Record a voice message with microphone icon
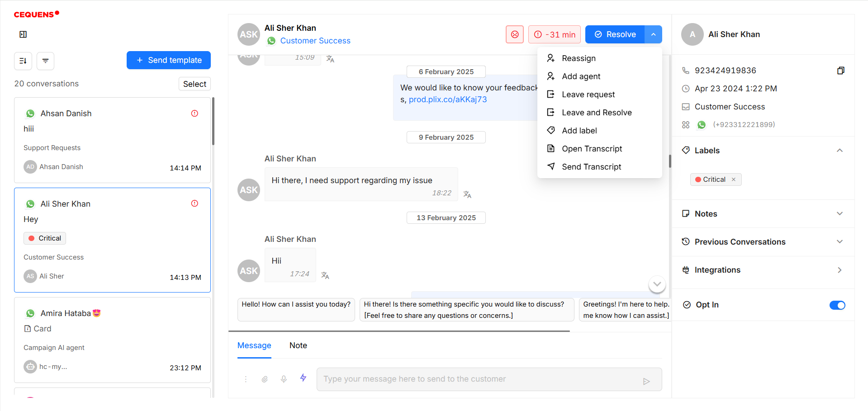Image resolution: width=868 pixels, height=411 pixels. [284, 379]
